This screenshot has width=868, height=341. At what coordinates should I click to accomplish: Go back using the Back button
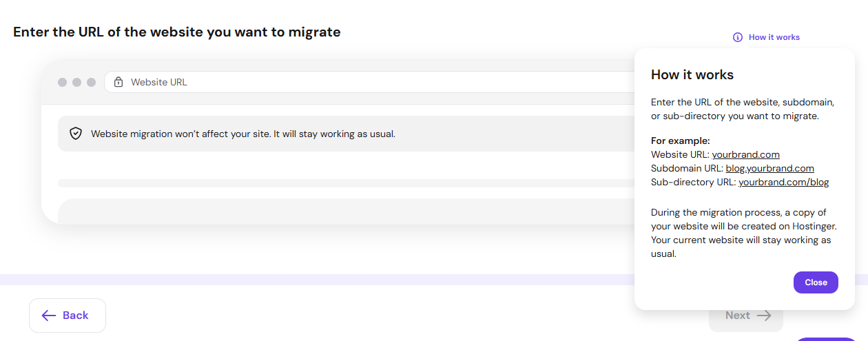[68, 316]
